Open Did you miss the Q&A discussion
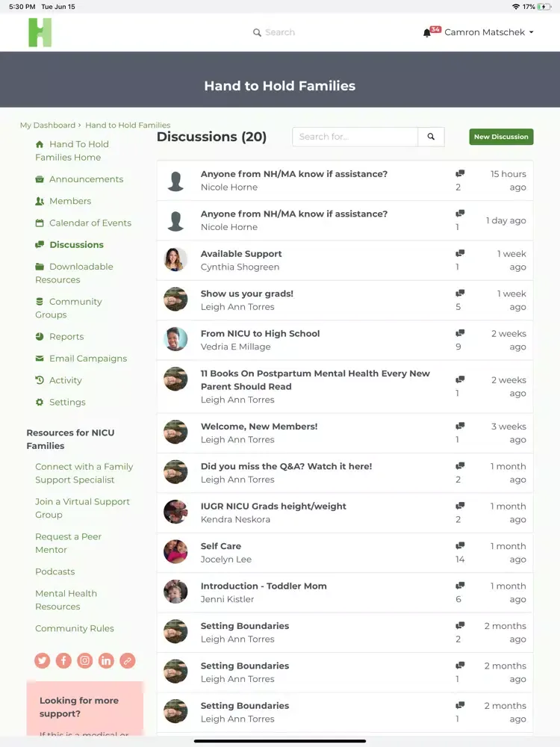560x747 pixels. pos(286,466)
